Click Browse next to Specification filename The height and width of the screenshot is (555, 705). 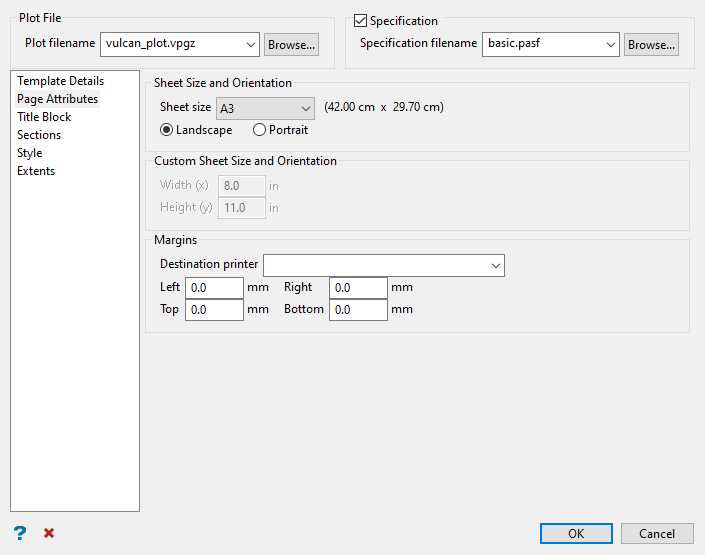pyautogui.click(x=651, y=44)
